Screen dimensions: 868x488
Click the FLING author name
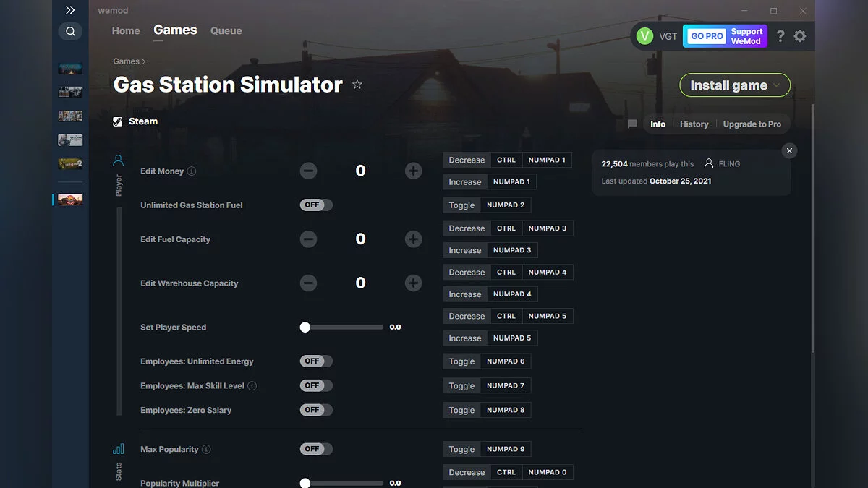729,164
